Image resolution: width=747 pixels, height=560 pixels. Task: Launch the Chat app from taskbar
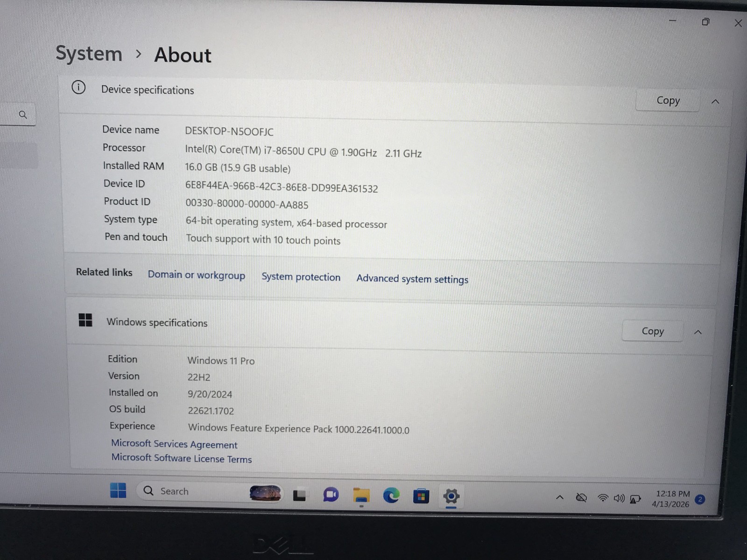pyautogui.click(x=331, y=495)
